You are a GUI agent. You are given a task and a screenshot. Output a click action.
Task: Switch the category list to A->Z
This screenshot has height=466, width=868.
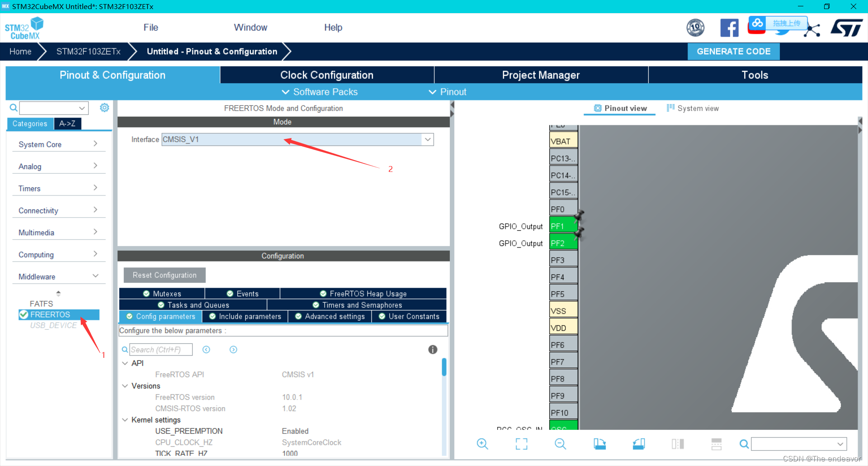click(67, 124)
